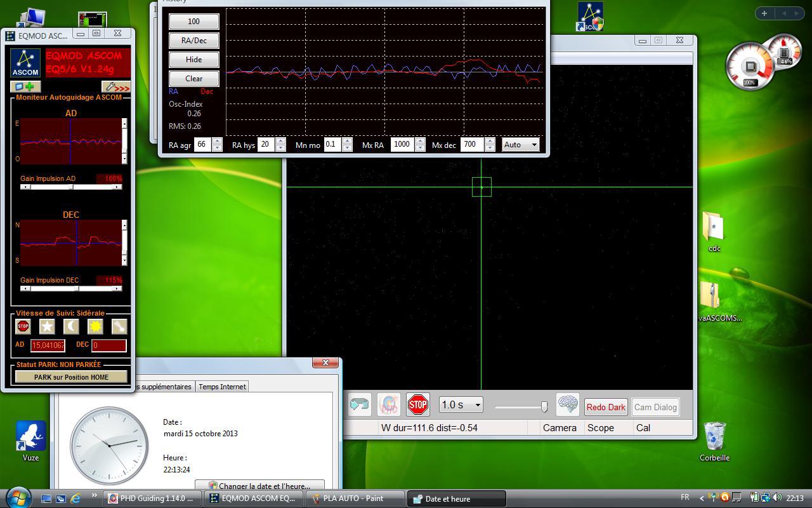Open PHD brain advanced settings

point(567,404)
